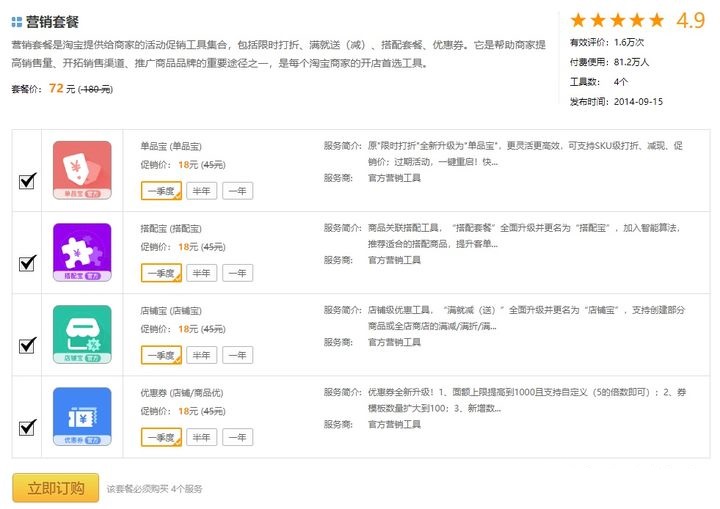Click the 4.9 rating score

click(690, 20)
